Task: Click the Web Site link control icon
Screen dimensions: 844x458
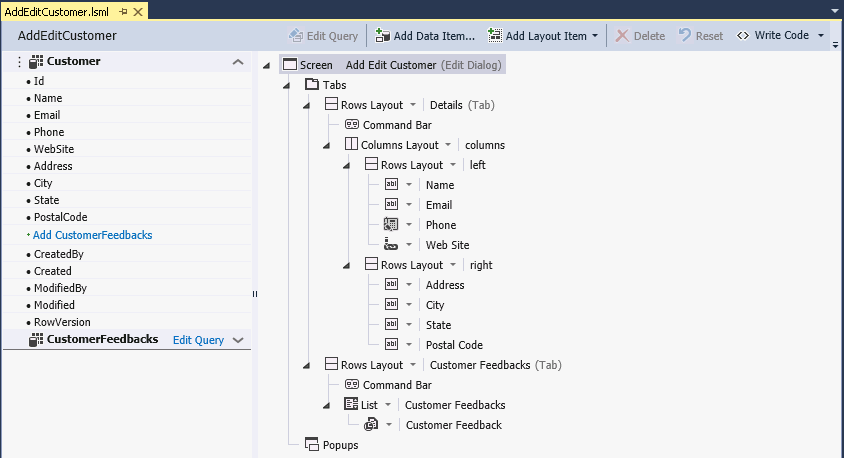Action: click(391, 244)
